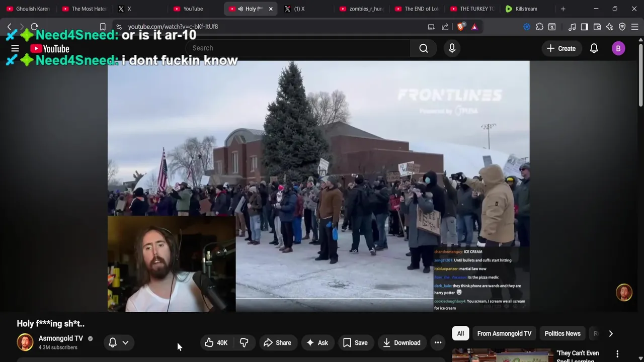Screen dimensions: 644x362
Task: Toggle the Brave sidebar panel icon
Action: click(584, 27)
